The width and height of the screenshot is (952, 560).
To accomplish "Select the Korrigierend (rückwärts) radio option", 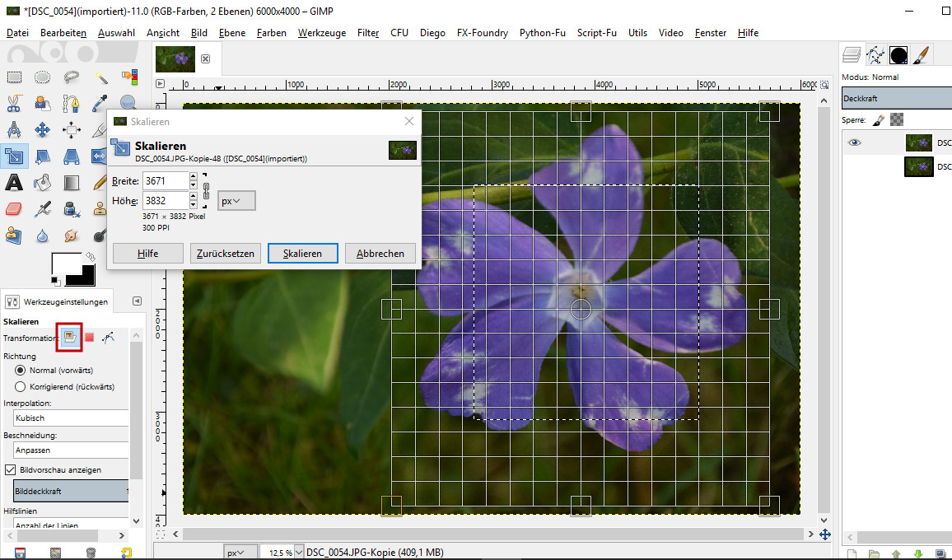I will pos(21,386).
